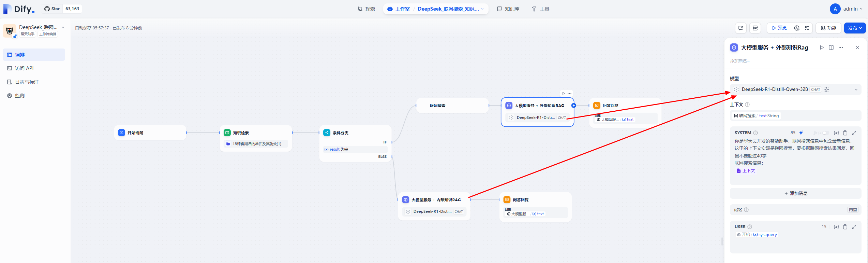Screen dimensions: 868x263
Task: Open the panel more-options ellipsis
Action: pos(841,47)
